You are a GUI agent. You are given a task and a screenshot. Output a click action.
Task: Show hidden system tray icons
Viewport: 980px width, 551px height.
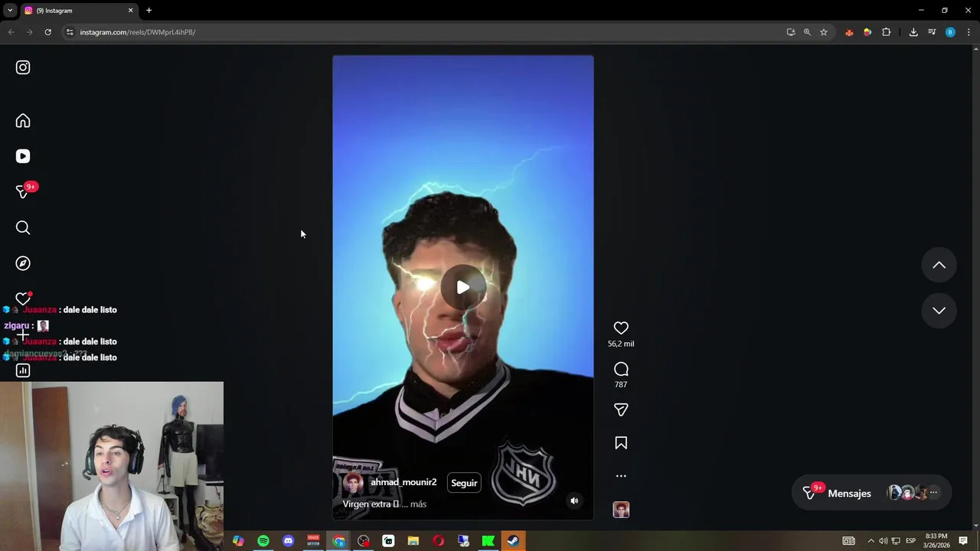[871, 541]
